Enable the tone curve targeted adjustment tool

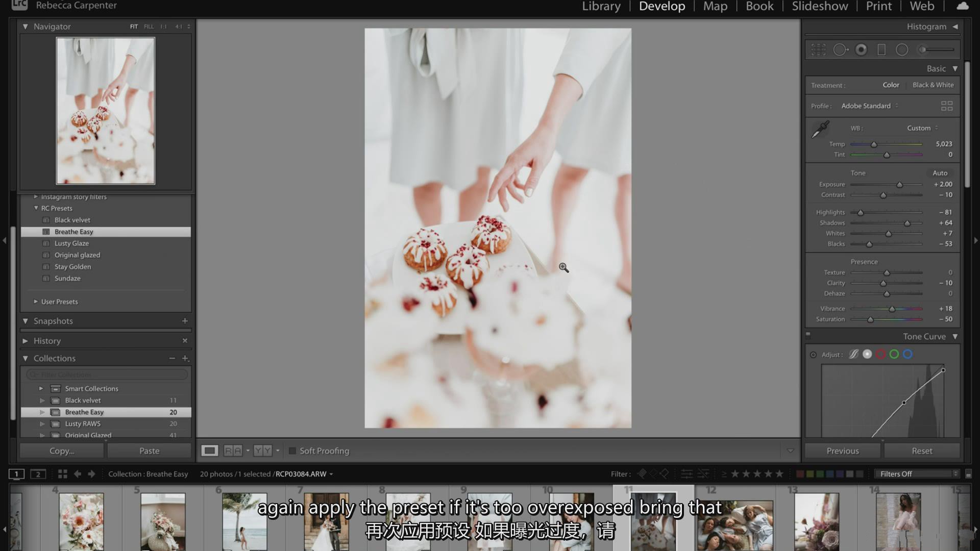[x=813, y=355]
